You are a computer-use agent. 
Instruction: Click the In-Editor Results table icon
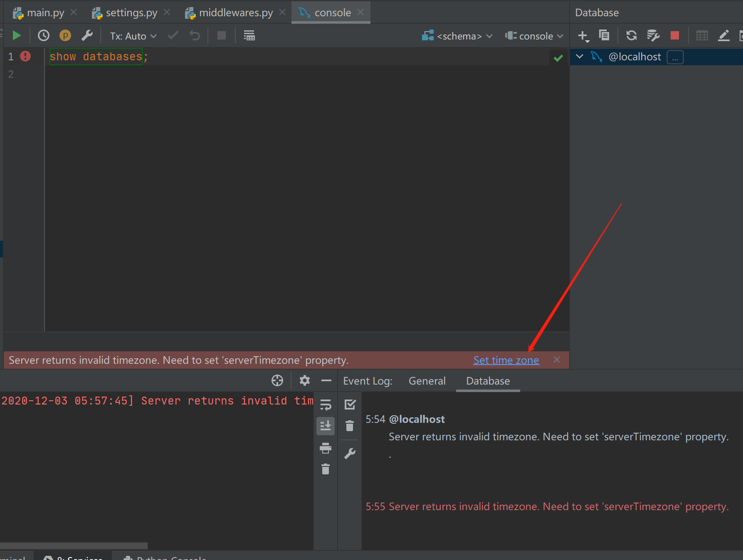point(249,36)
